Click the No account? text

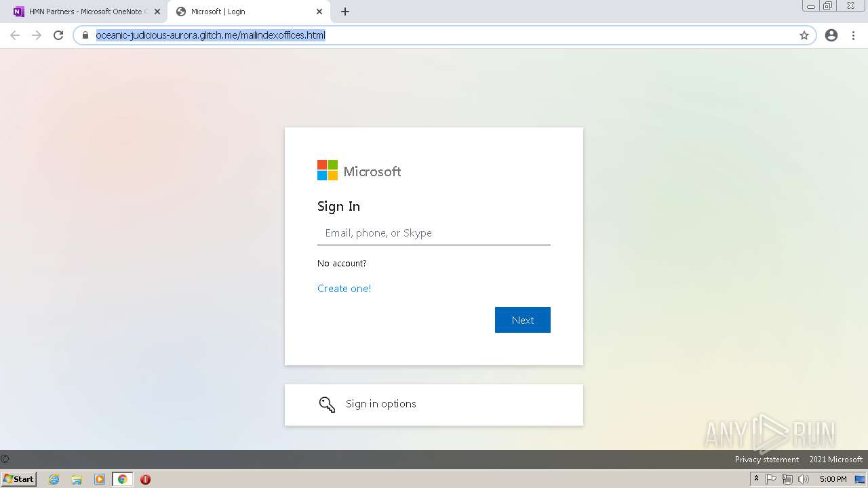(342, 263)
